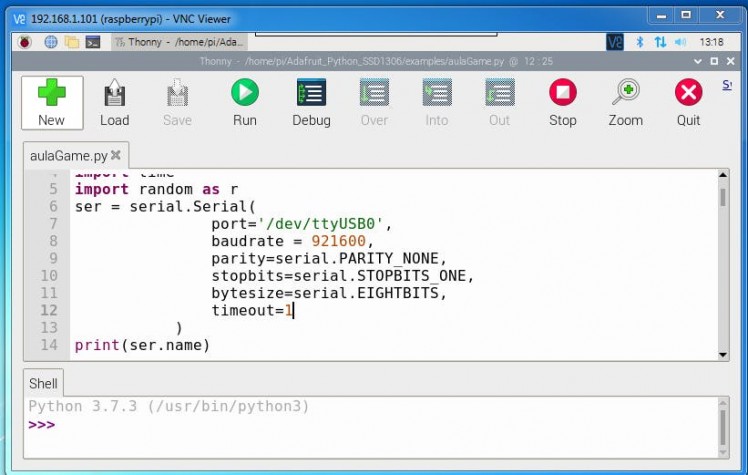This screenshot has width=748, height=475.
Task: Click the Step Out icon
Action: tap(499, 103)
